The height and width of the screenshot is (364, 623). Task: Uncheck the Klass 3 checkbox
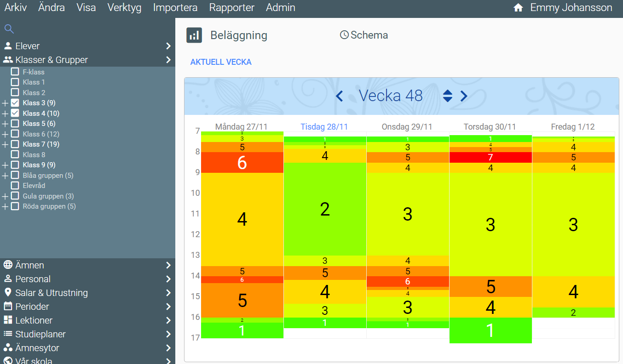[15, 103]
